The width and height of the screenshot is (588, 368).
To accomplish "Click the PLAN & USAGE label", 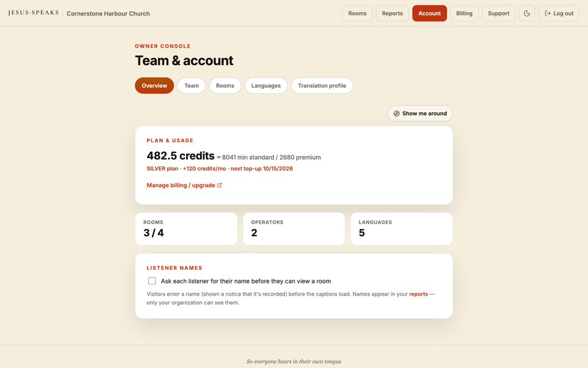I will pyautogui.click(x=170, y=140).
